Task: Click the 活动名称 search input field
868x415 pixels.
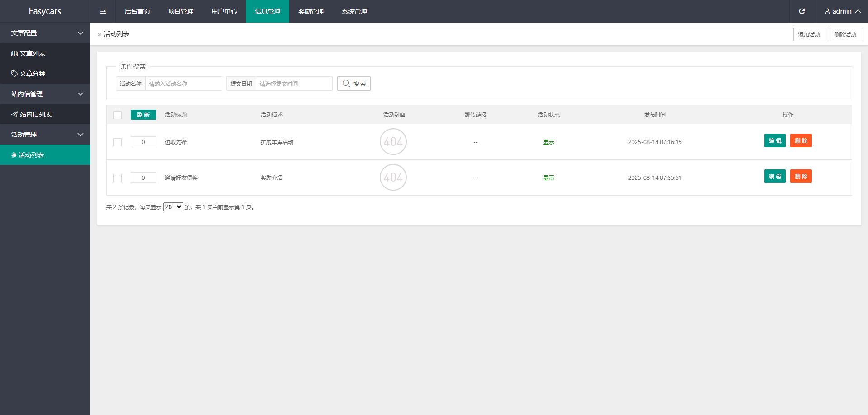Action: pos(183,84)
